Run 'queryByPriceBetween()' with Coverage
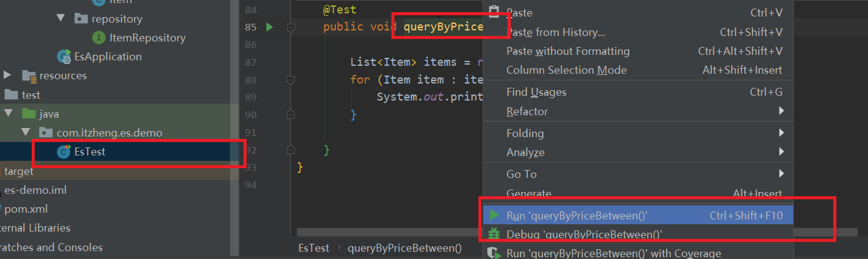 tap(638, 254)
